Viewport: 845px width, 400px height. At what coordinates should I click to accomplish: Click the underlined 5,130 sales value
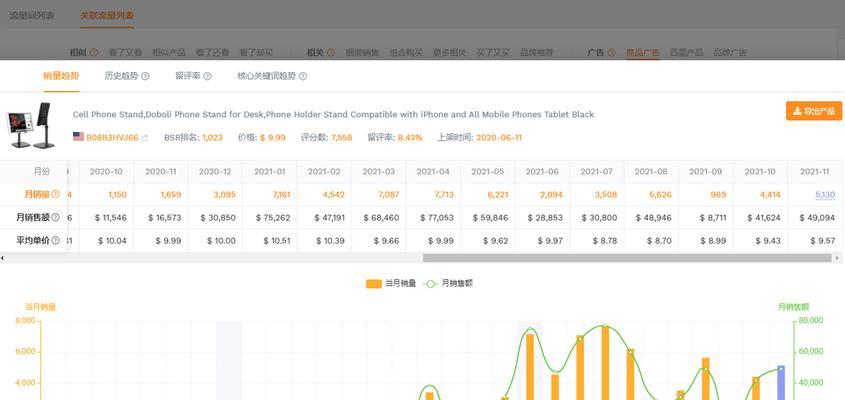point(825,195)
